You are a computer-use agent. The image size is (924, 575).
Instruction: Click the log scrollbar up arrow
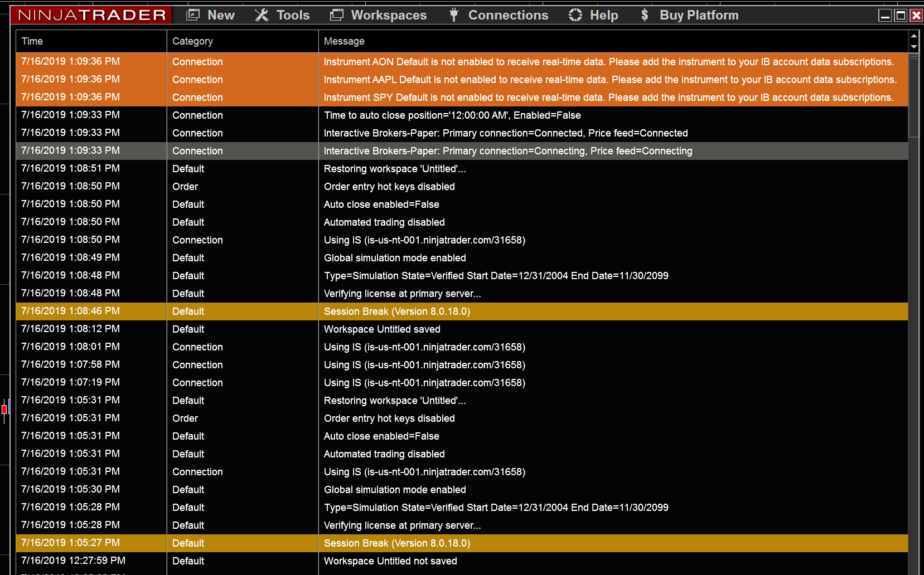[x=914, y=35]
